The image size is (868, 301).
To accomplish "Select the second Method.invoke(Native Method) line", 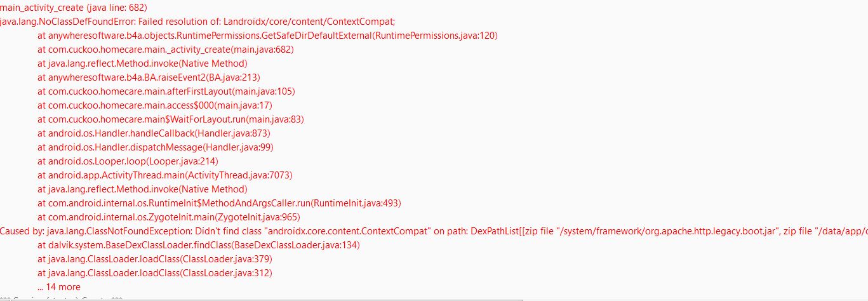I will [142, 189].
